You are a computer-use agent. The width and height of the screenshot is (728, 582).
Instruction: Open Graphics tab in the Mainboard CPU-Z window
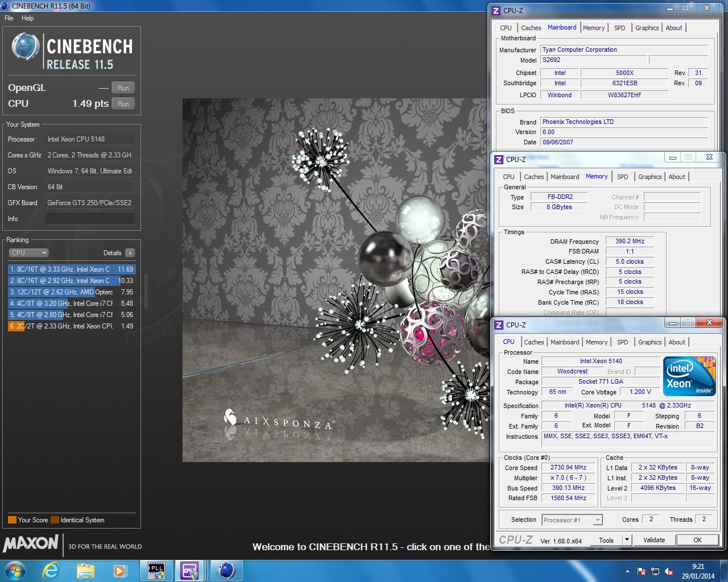(x=647, y=28)
